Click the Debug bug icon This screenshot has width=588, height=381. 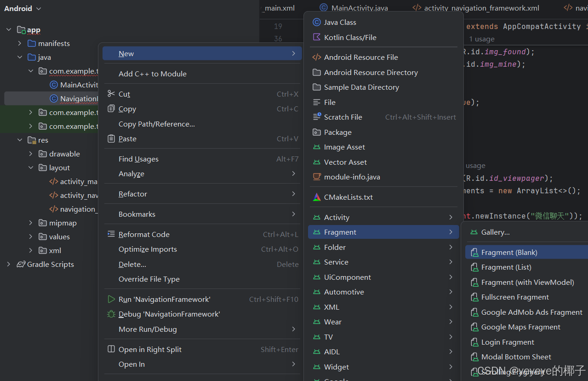click(111, 314)
